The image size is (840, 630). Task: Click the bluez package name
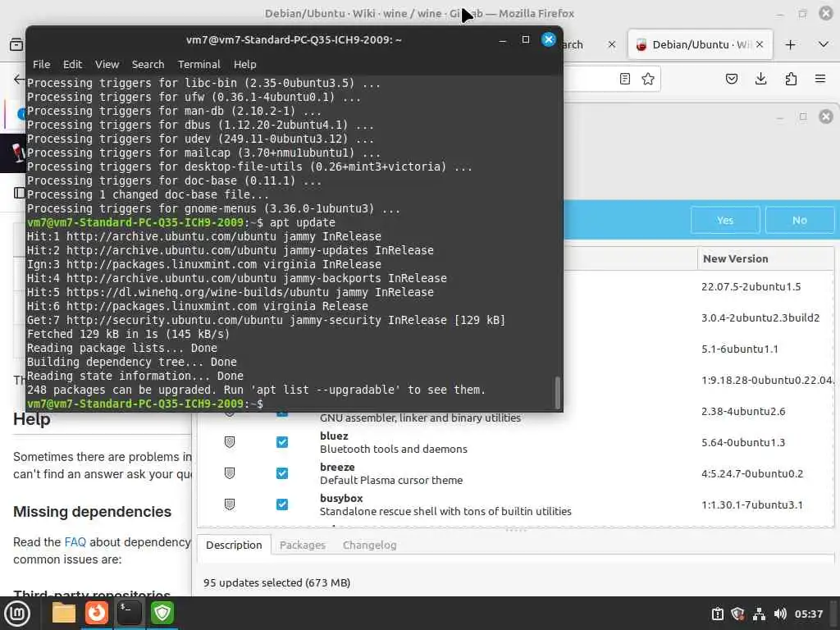334,436
